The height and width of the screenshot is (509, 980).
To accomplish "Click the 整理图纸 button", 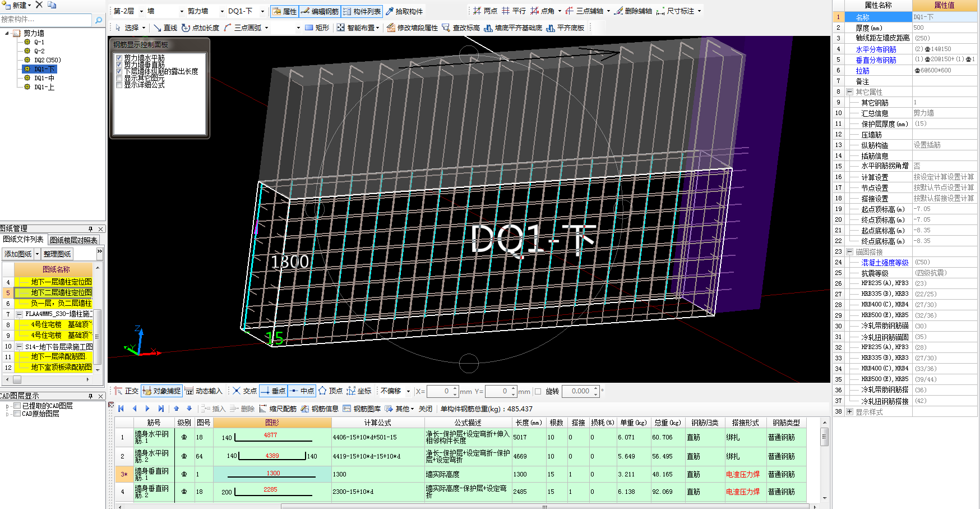I will (57, 254).
